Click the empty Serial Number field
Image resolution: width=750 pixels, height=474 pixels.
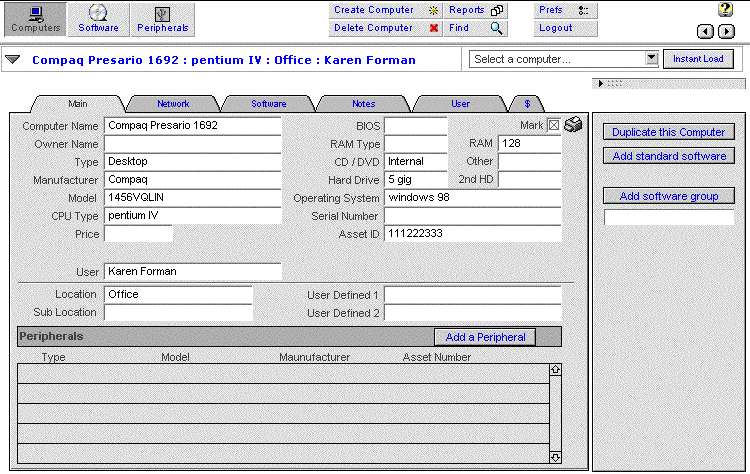[473, 216]
